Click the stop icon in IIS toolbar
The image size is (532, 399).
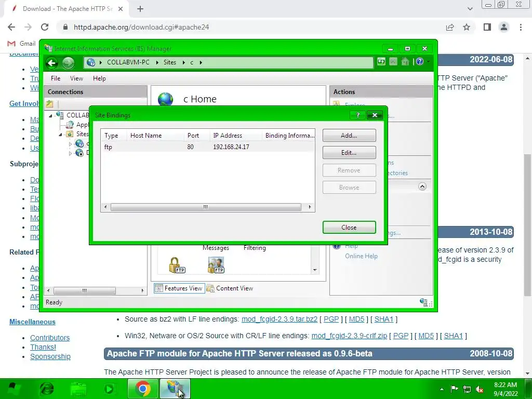coord(393,61)
